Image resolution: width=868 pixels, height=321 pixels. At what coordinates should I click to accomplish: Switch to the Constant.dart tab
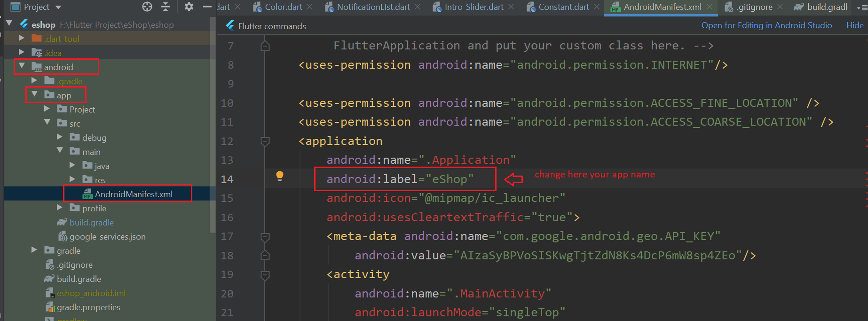coord(563,7)
